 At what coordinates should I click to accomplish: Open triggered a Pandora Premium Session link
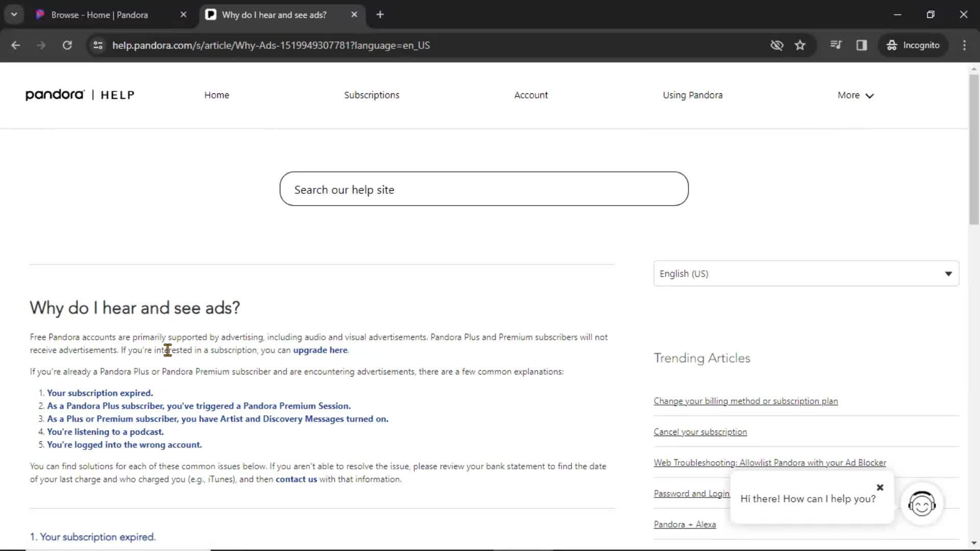point(199,406)
